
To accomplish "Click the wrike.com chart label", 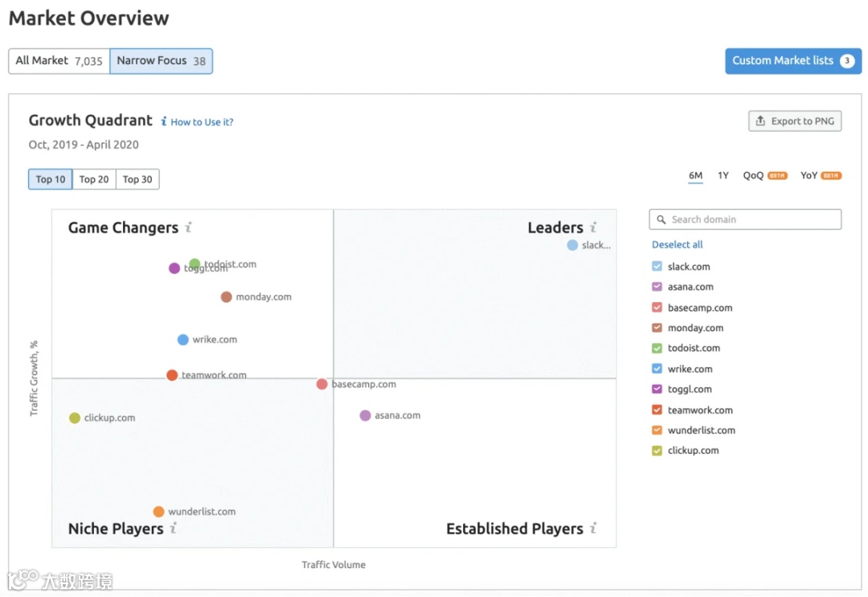I will pos(215,340).
